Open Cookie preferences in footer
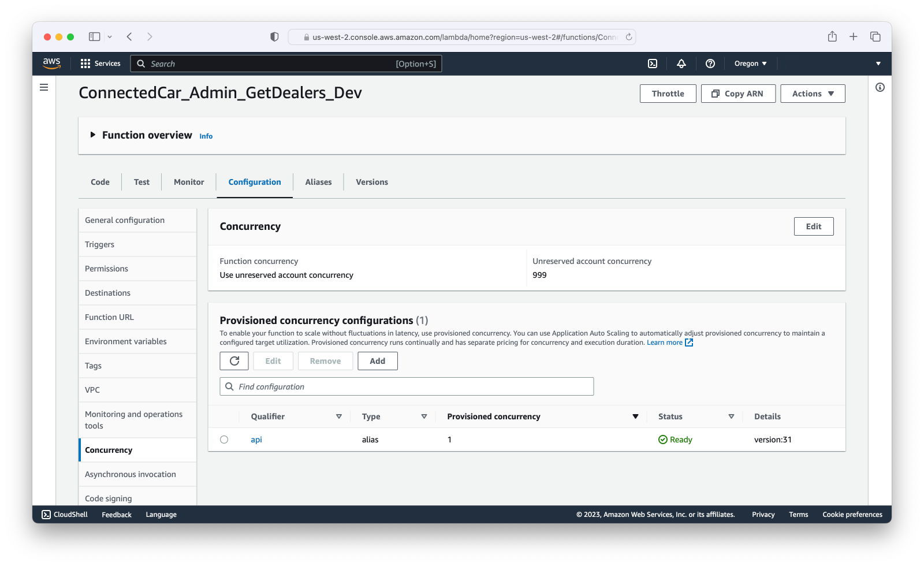This screenshot has height=566, width=924. pyautogui.click(x=852, y=515)
